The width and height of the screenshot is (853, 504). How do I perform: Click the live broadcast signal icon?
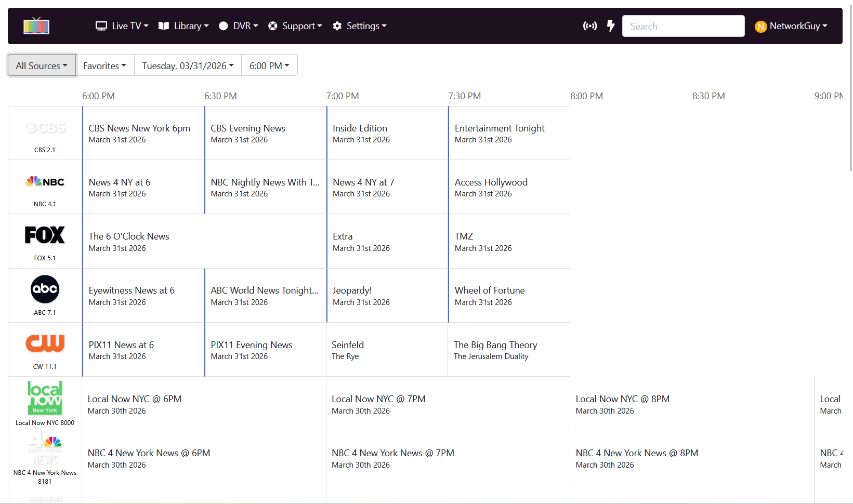tap(589, 26)
